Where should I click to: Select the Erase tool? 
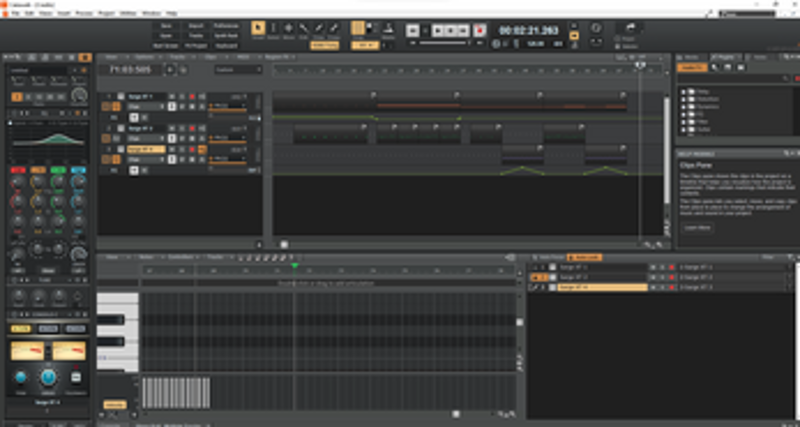(334, 28)
